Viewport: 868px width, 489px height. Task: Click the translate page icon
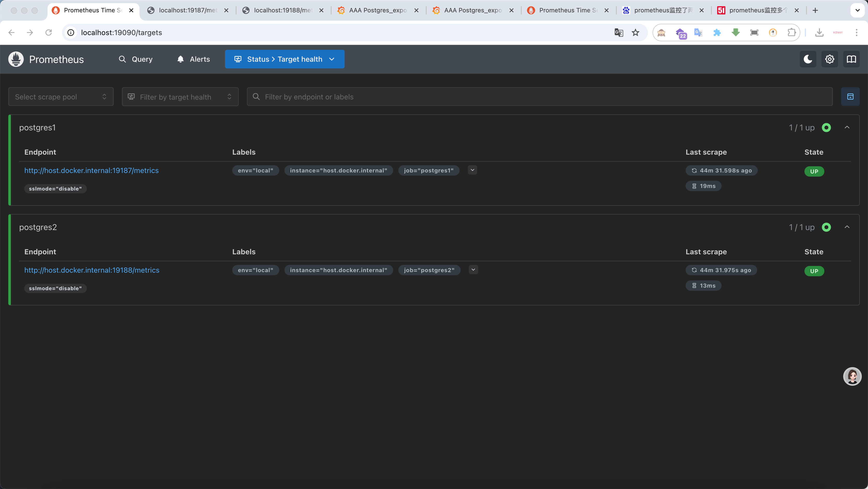pos(619,32)
